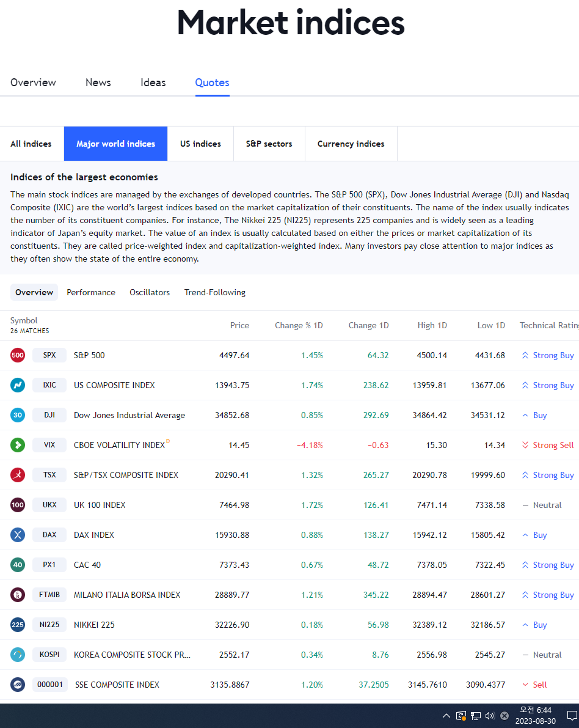Sort by Low 1D column header

pos(491,325)
